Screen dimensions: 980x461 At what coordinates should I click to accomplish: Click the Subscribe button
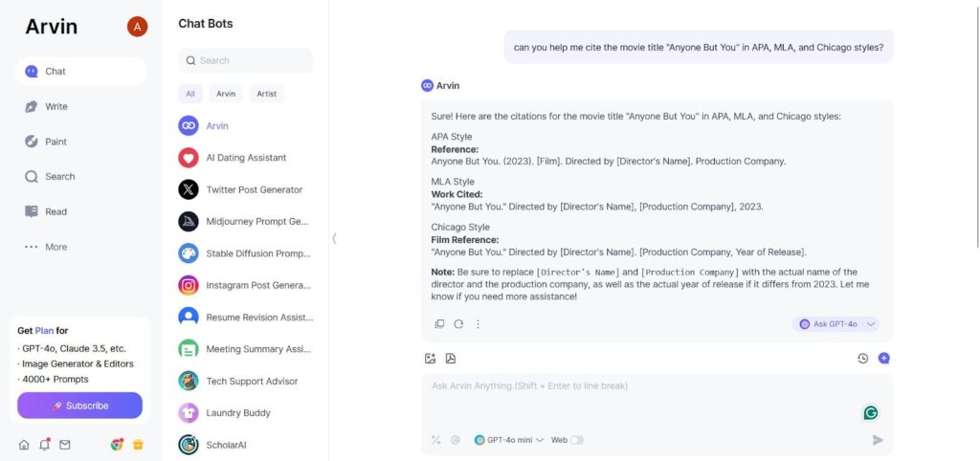tap(80, 406)
